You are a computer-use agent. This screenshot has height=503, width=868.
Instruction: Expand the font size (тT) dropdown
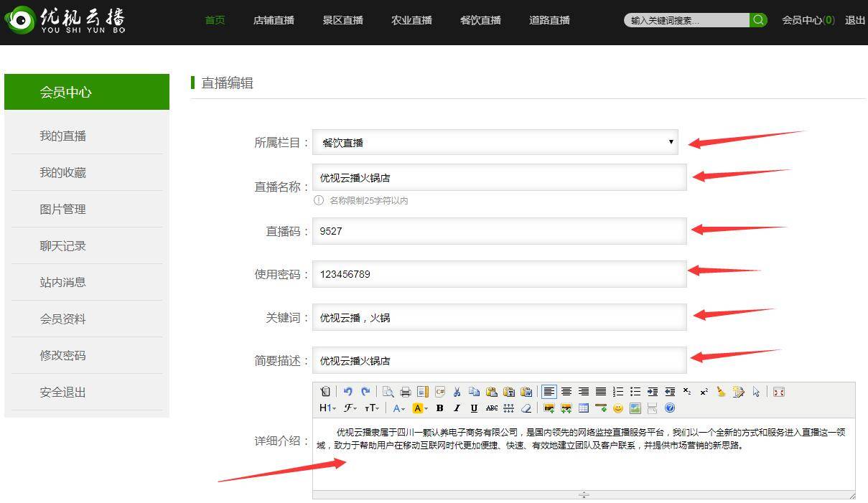[x=372, y=408]
